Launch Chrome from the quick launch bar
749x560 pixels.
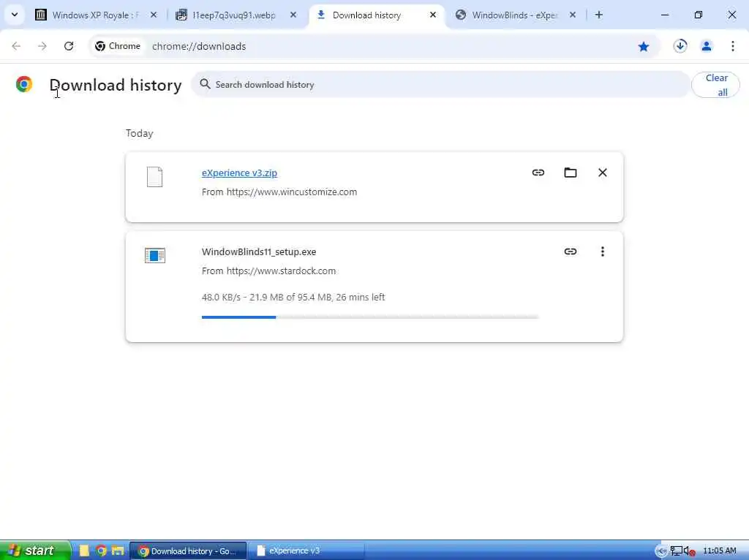coord(101,550)
